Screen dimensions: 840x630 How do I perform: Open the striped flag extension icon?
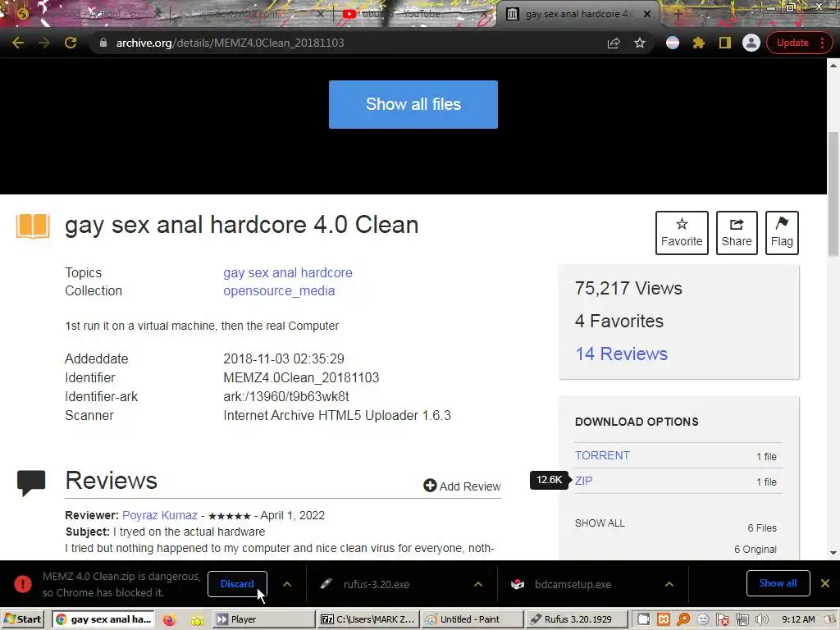coord(673,43)
